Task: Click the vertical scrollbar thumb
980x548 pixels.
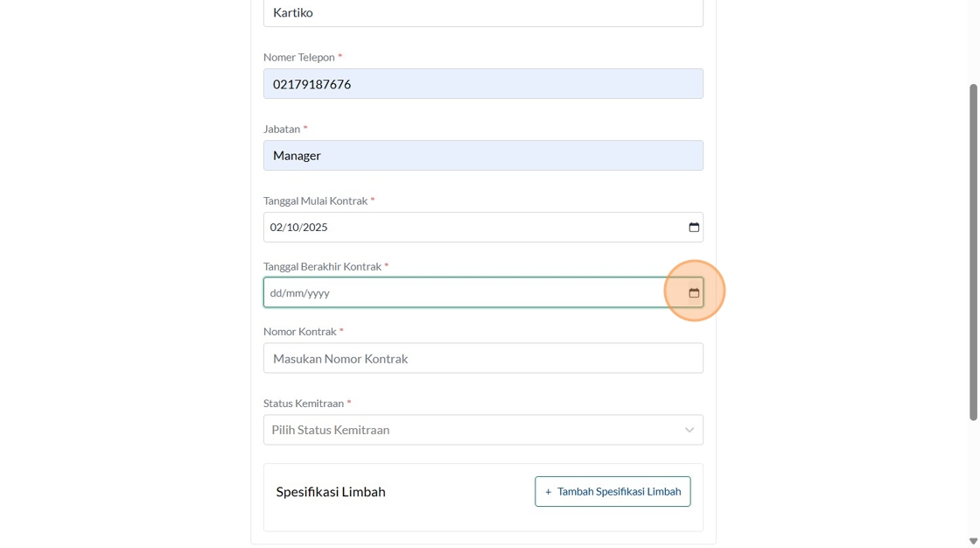Action: (x=973, y=252)
